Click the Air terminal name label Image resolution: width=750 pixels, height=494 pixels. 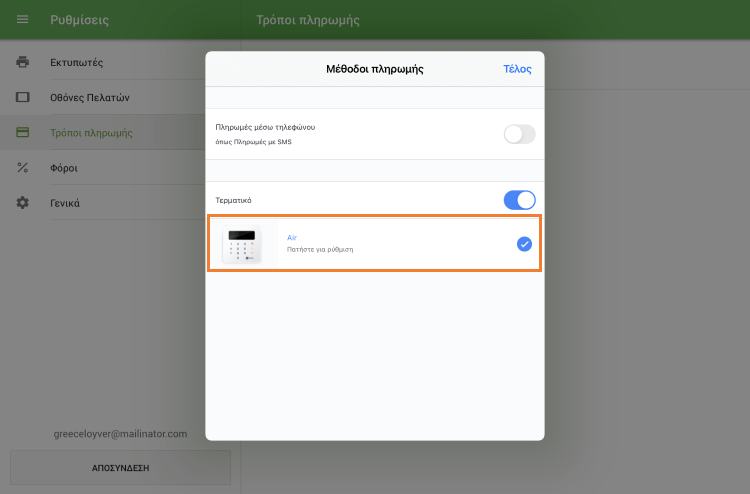coord(292,237)
